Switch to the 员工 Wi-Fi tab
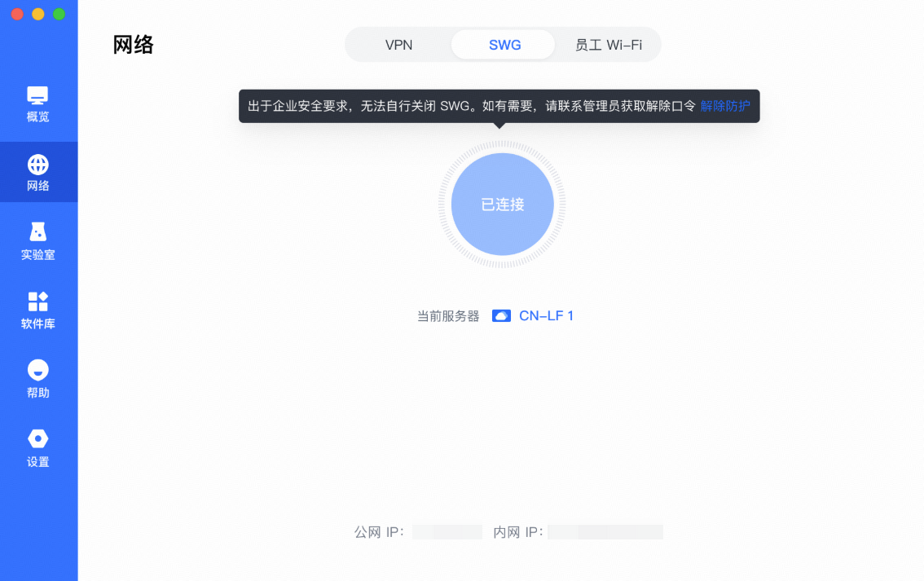 click(x=609, y=45)
